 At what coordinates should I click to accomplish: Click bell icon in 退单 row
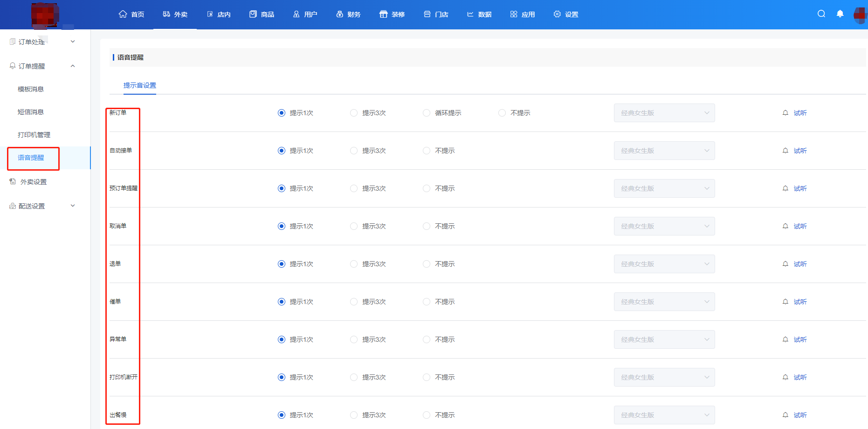(x=785, y=264)
